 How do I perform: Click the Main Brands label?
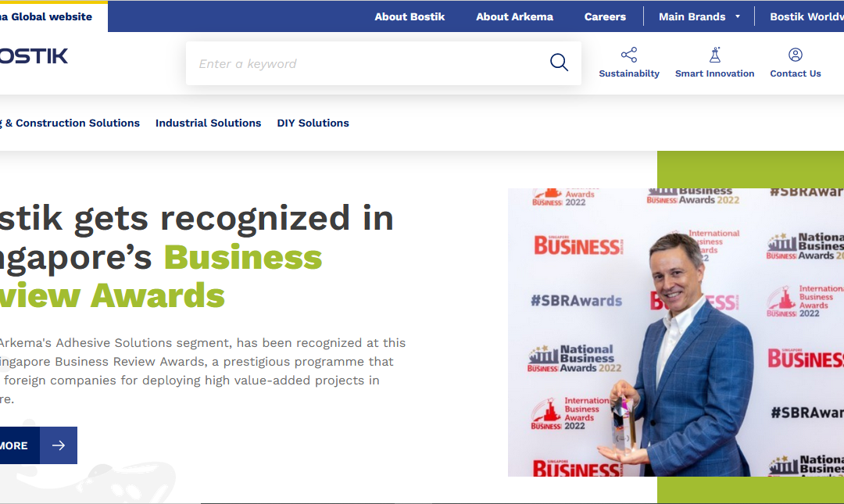click(692, 16)
